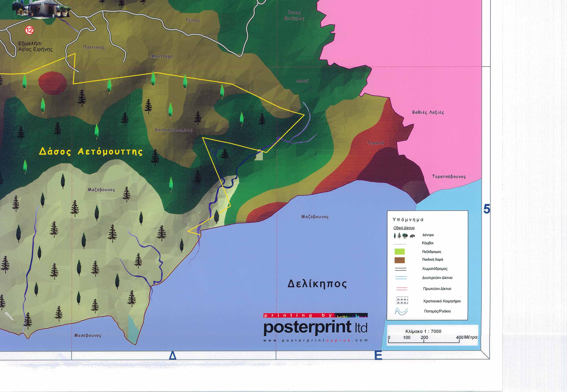Click the light green Πεζόδρομος legend swatch
This screenshot has height=392, width=567.
pos(399,252)
